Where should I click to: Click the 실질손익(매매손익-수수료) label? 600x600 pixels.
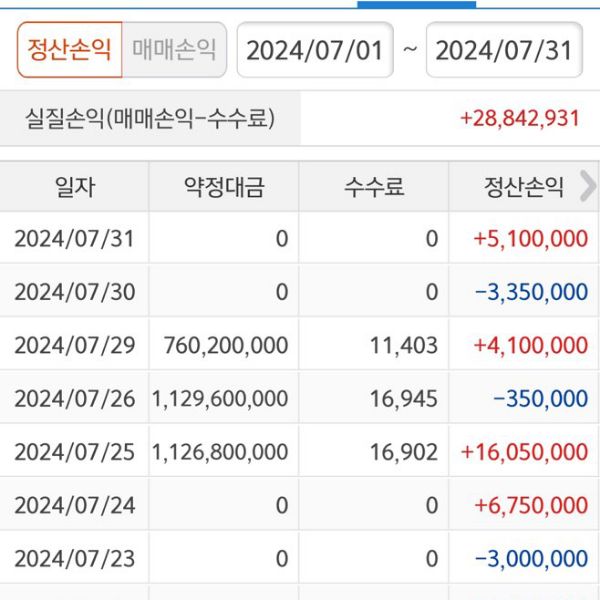pos(149,119)
